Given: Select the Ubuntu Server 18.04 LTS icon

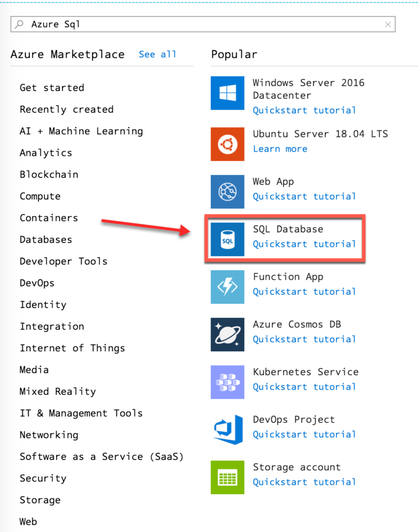Looking at the screenshot, I should (x=227, y=144).
